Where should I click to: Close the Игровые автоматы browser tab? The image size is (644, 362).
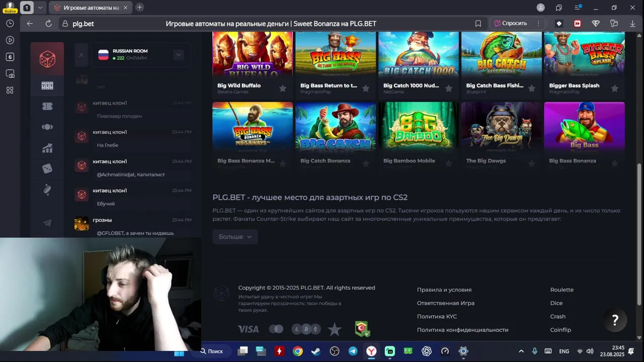pos(126,8)
